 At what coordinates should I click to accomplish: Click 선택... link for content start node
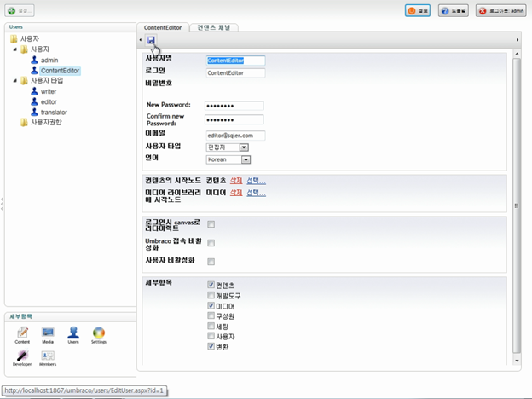(x=256, y=181)
